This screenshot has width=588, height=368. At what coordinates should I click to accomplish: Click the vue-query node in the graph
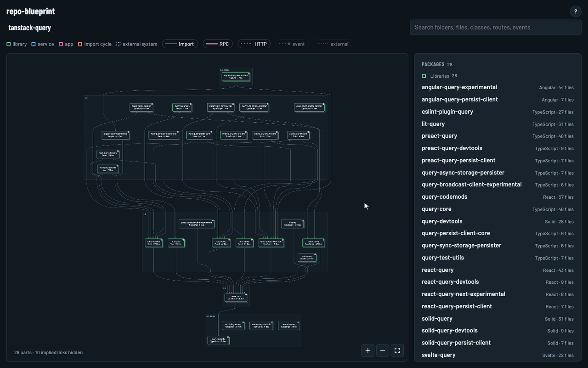176,243
